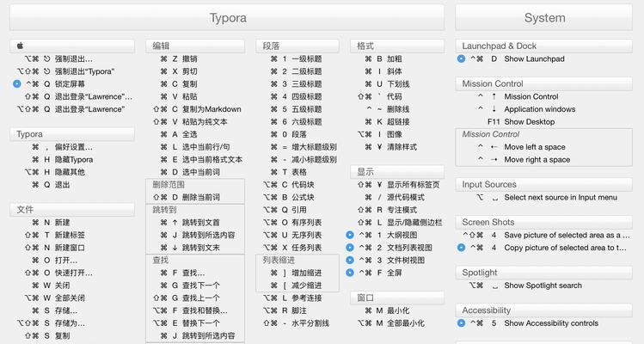The width and height of the screenshot is (644, 344).
Task: Click the blue dot beside 全屏
Action: [350, 273]
